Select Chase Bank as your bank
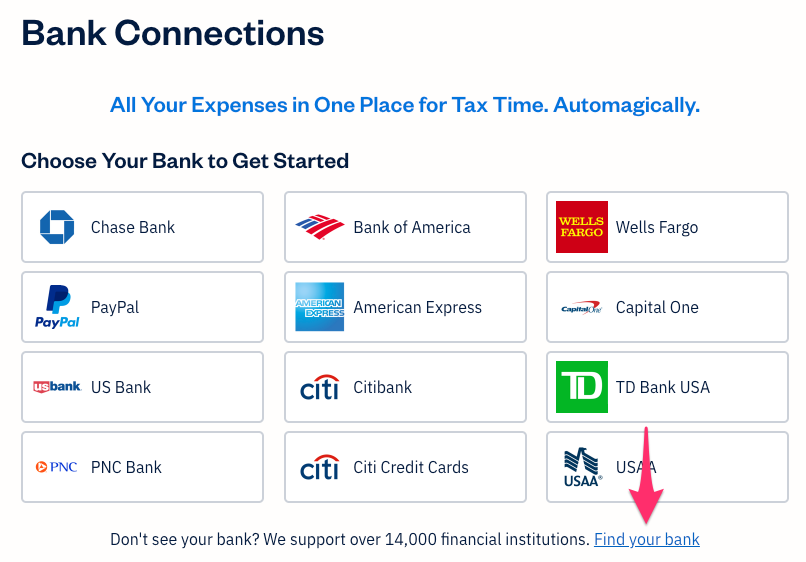 (132, 227)
